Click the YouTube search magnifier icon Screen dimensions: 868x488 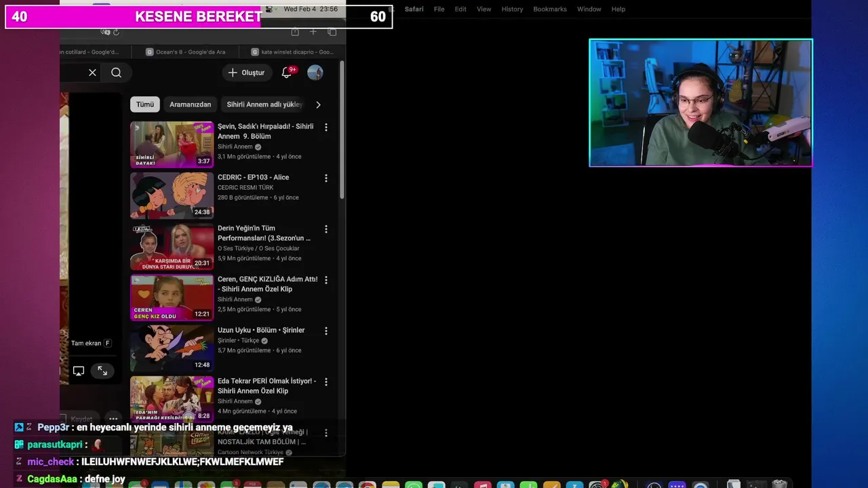point(116,73)
